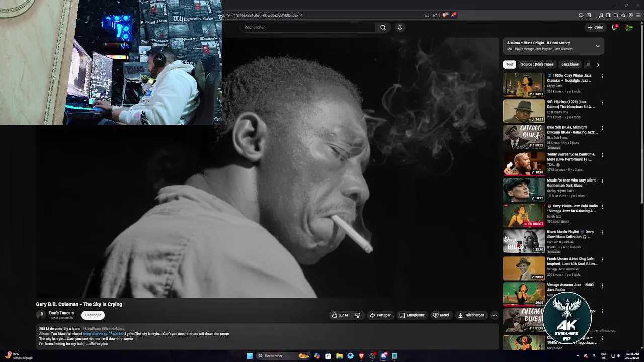Viewport: 644px width, 362px height.
Task: Open the Windows Start button
Action: (250, 356)
